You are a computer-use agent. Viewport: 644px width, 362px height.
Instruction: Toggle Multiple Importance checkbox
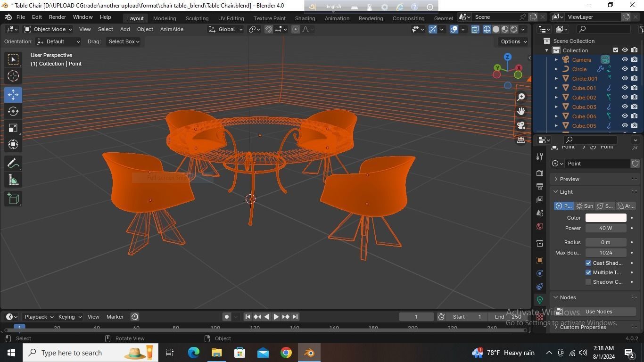[x=588, y=272]
